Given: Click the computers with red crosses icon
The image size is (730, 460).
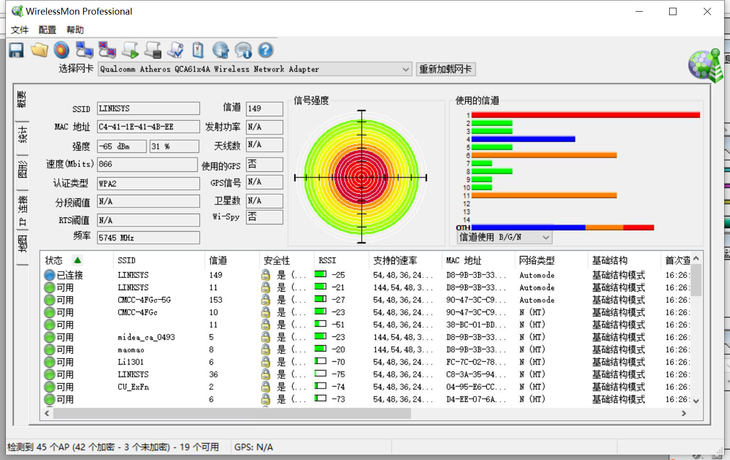Looking at the screenshot, I should coord(107,50).
